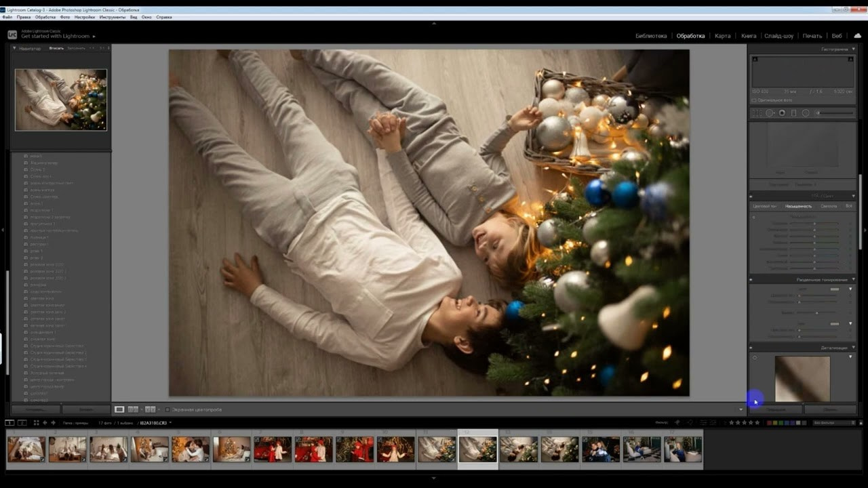Toggle the Оригинальное фото checkbox
This screenshot has height=488, width=868.
[753, 100]
